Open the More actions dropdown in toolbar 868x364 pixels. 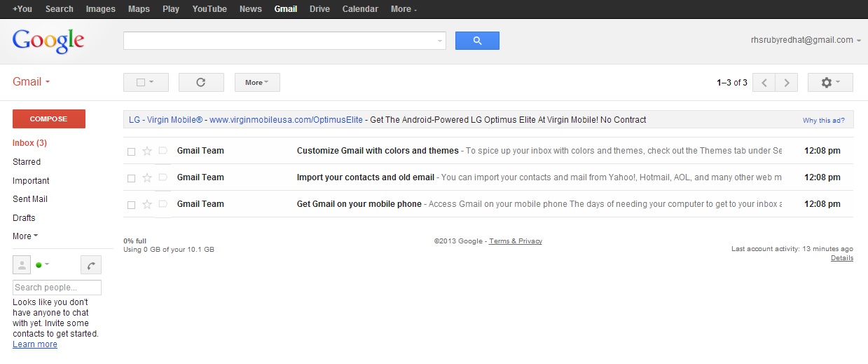(x=257, y=82)
